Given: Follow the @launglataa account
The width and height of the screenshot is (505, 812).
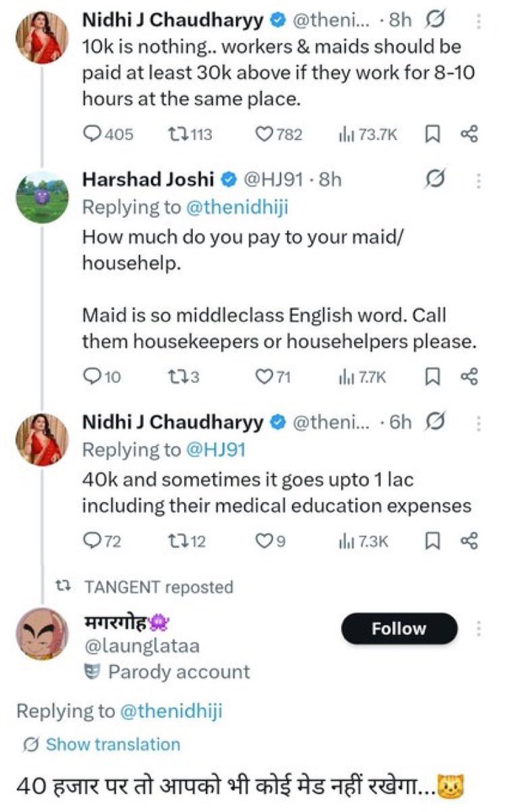Looking at the screenshot, I should click(x=399, y=629).
